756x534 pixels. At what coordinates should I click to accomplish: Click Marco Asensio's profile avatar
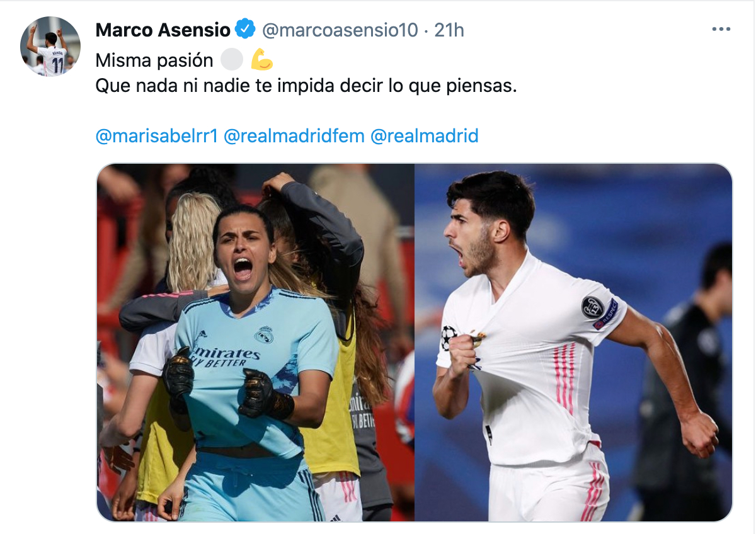50,47
